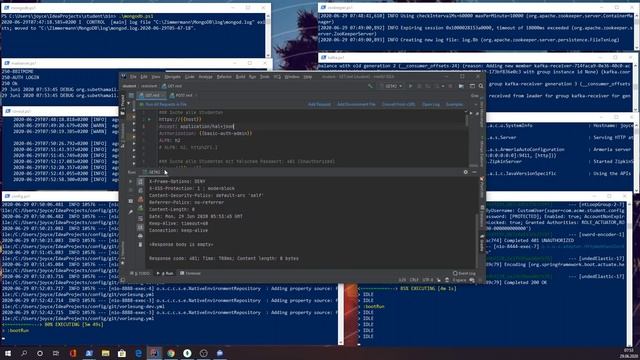Toggle soft-wrap icon in Run panel
640x360 pixels.
(x=140, y=219)
